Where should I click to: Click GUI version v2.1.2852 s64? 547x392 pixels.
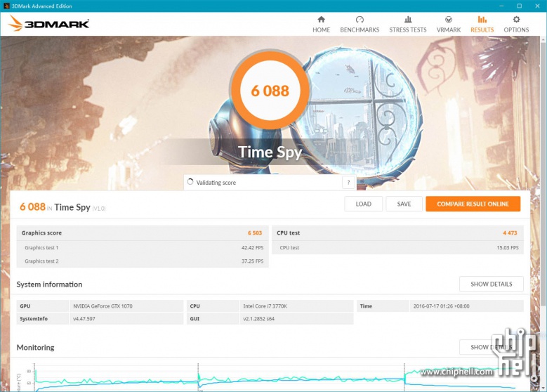pyautogui.click(x=258, y=319)
